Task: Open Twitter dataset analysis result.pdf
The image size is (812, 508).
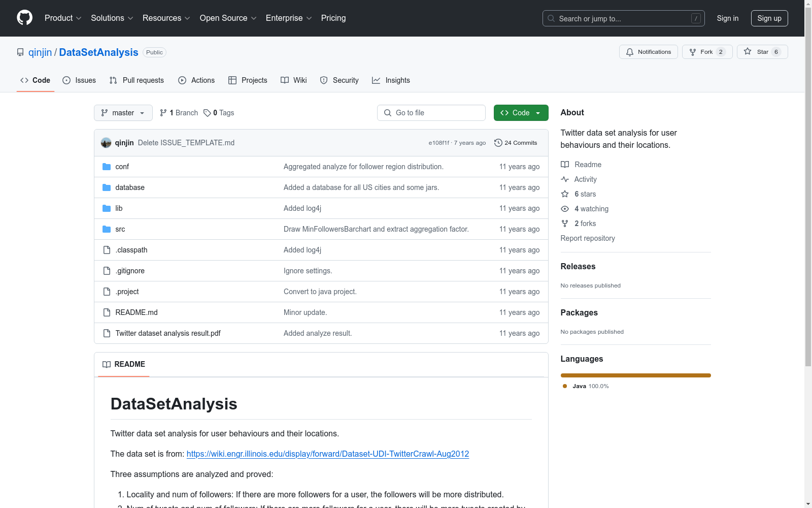Action: tap(168, 333)
